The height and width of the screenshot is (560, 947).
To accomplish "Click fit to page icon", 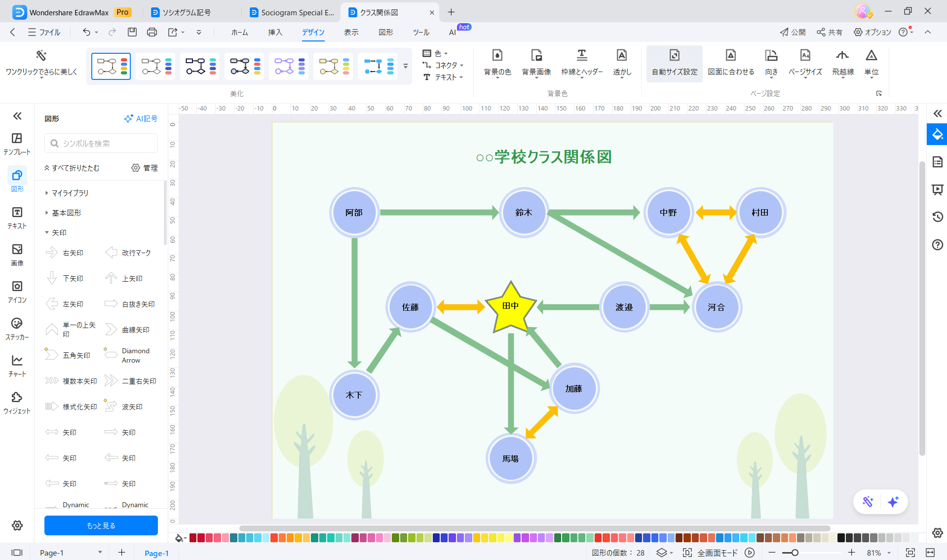I will (x=910, y=553).
